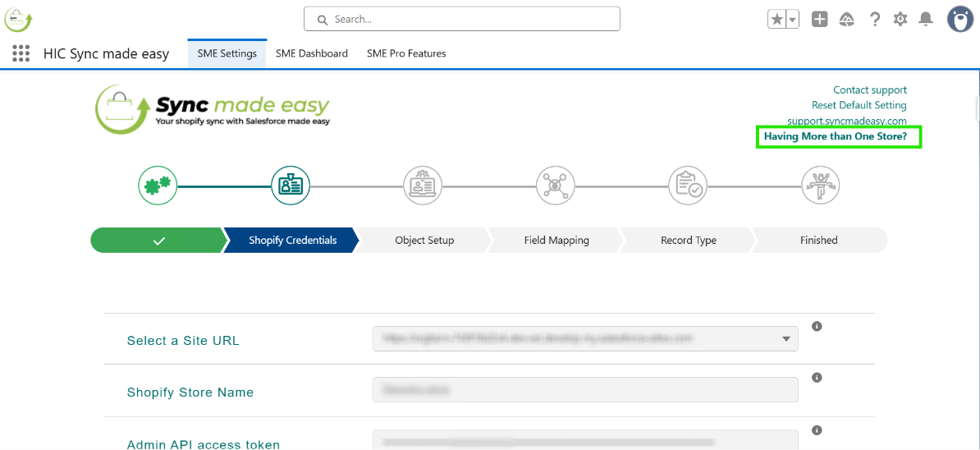Viewport: 980px width, 450px height.
Task: Click the Finished finish-line step icon
Action: 821,186
